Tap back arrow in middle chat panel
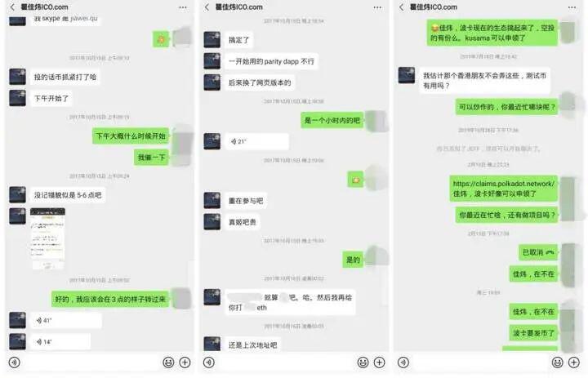Image resolution: width=588 pixels, height=378 pixels. [x=207, y=7]
